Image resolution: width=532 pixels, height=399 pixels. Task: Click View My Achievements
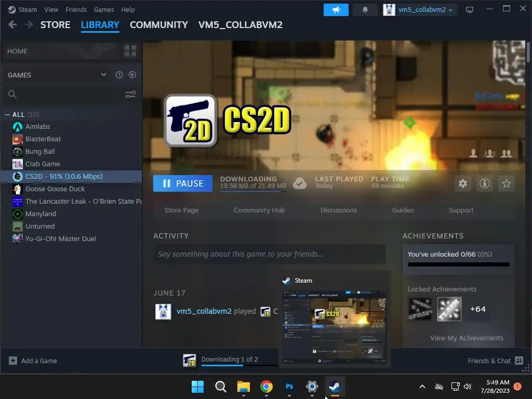click(467, 338)
